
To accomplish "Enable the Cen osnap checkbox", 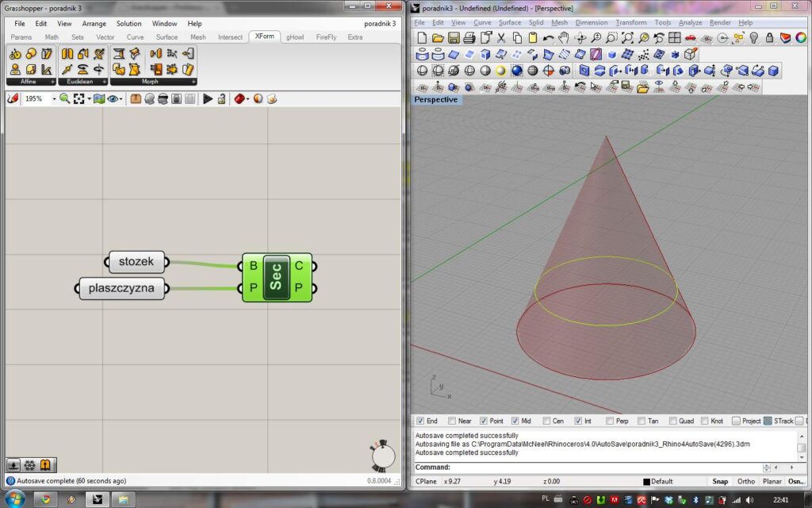I will coord(547,421).
